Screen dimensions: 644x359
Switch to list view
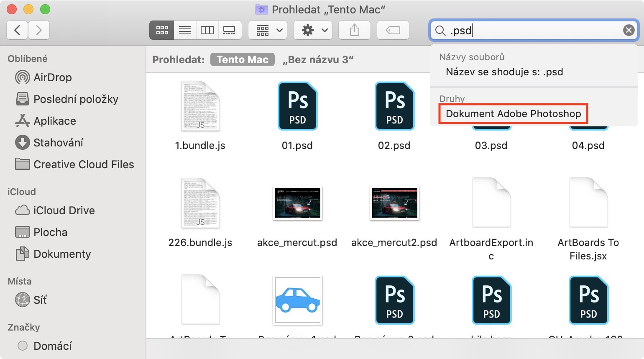[x=185, y=30]
